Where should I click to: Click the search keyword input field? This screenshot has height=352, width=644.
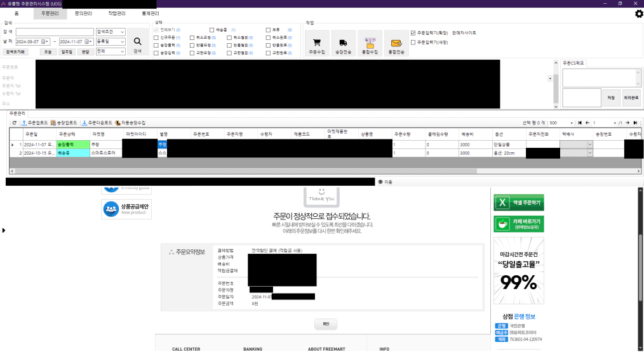(55, 32)
